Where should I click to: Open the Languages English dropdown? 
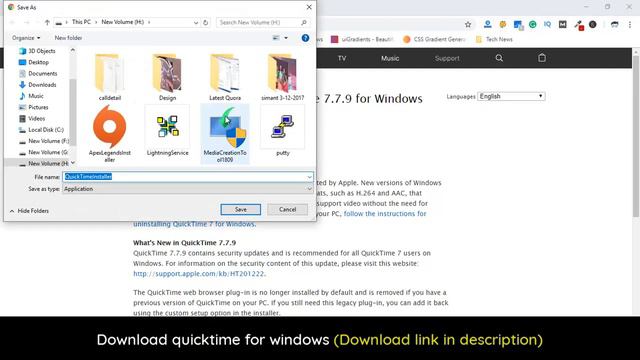click(511, 96)
